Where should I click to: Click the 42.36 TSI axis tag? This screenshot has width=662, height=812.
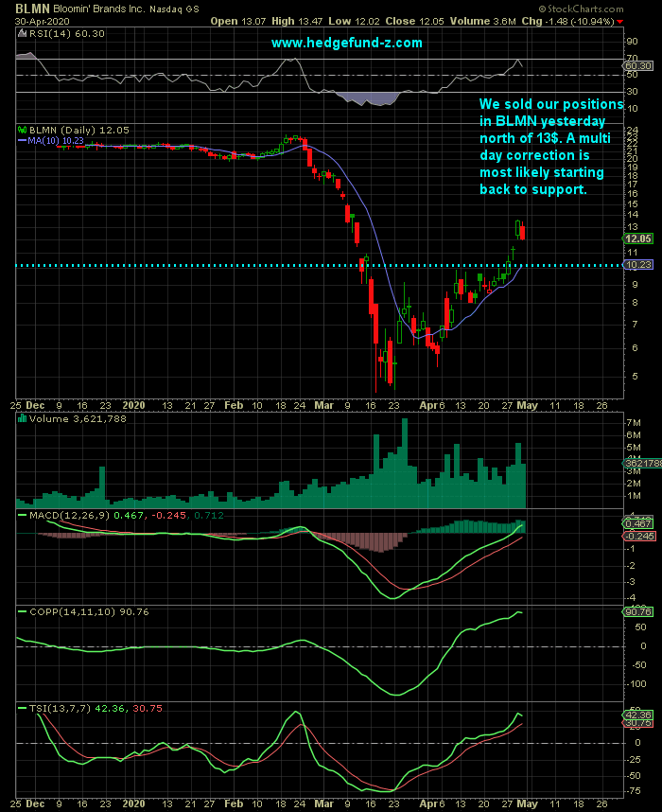(638, 715)
